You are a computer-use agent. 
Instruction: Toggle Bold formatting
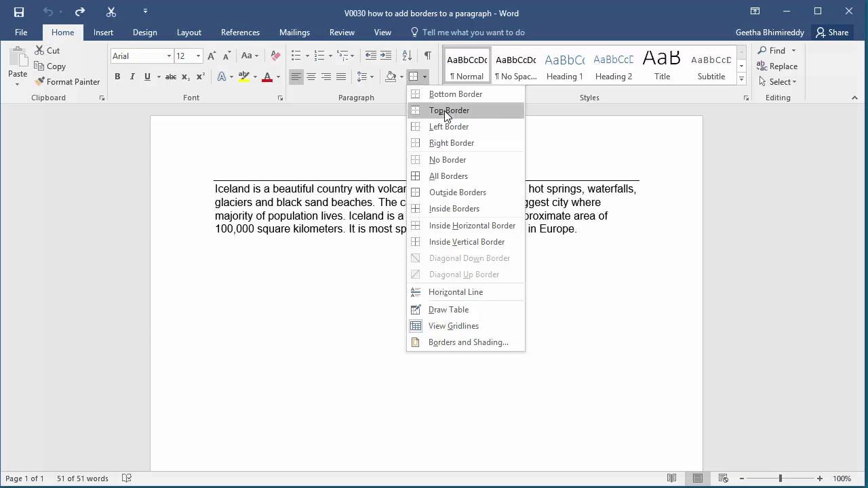(117, 77)
